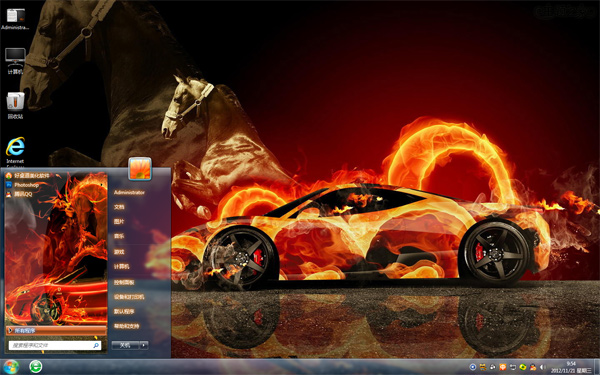Expand shutdown options arrow next to 关机
The width and height of the screenshot is (600, 375).
(144, 345)
